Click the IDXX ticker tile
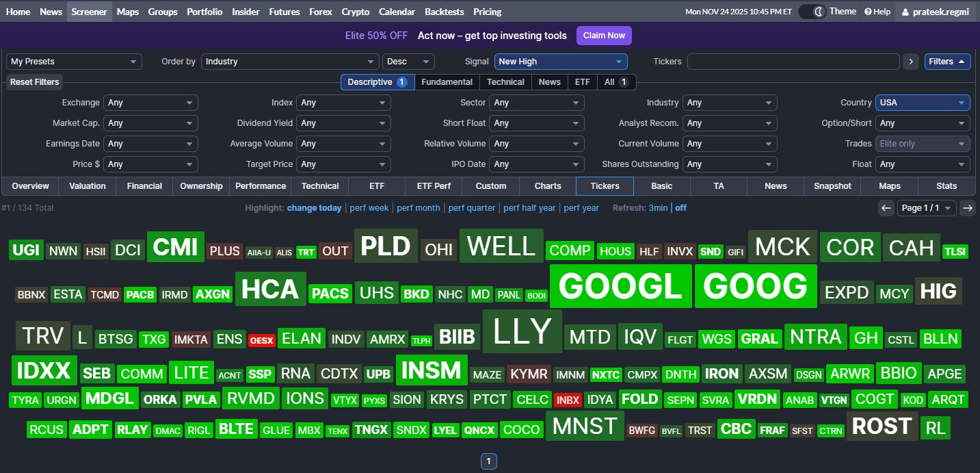The height and width of the screenshot is (473, 980). pos(44,371)
